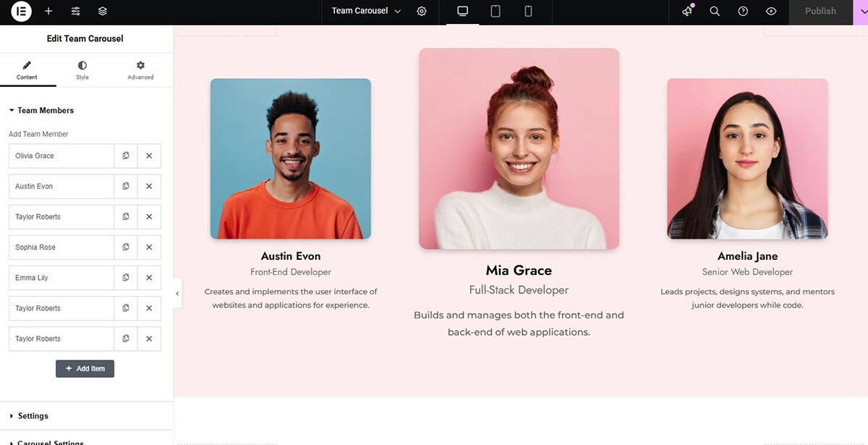Click the Add Item button
The image size is (868, 445).
(85, 368)
